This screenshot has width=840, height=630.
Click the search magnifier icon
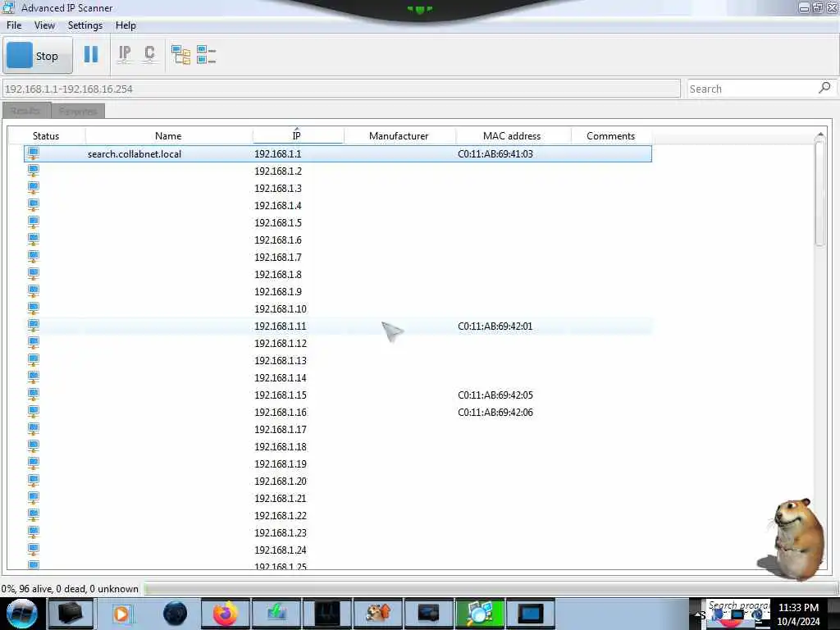pyautogui.click(x=825, y=87)
